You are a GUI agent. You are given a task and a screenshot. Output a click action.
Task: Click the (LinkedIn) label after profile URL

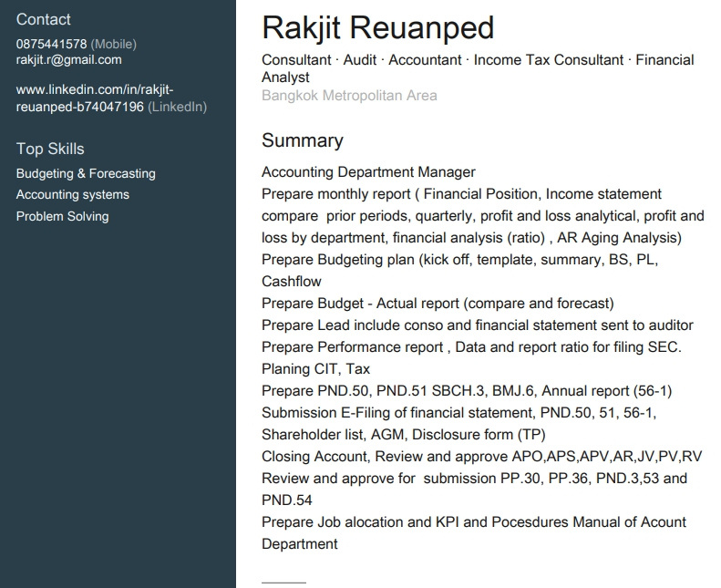coord(178,107)
